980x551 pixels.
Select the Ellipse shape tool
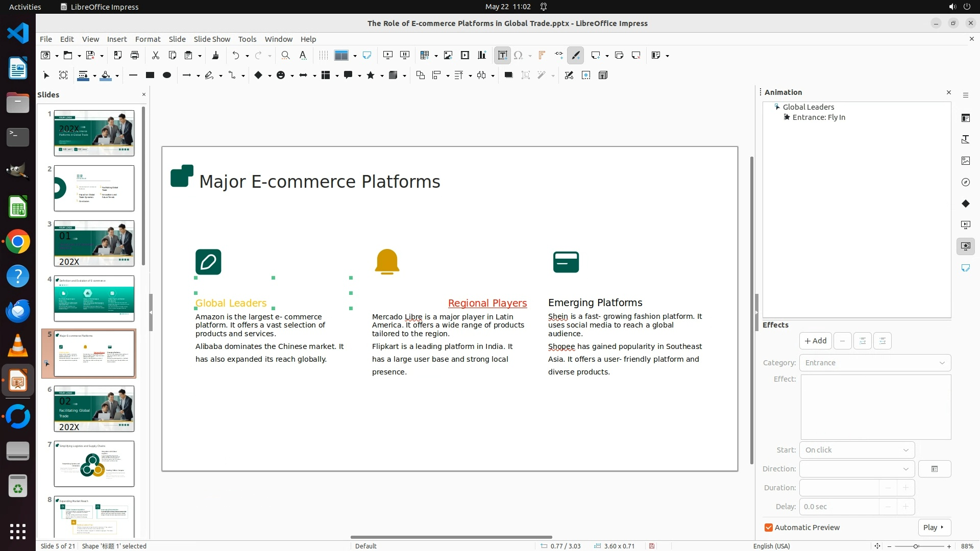(x=166, y=75)
